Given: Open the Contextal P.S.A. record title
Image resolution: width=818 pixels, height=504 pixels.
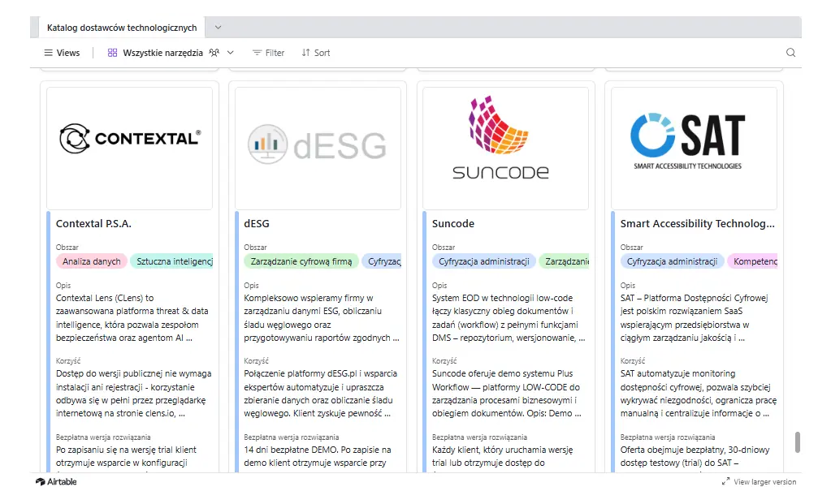Looking at the screenshot, I should click(93, 224).
